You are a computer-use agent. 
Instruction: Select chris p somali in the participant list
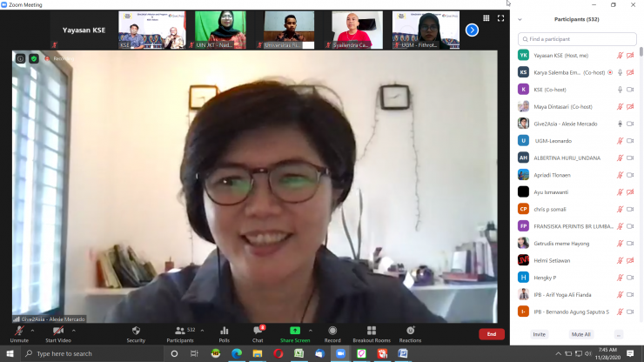pyautogui.click(x=576, y=209)
